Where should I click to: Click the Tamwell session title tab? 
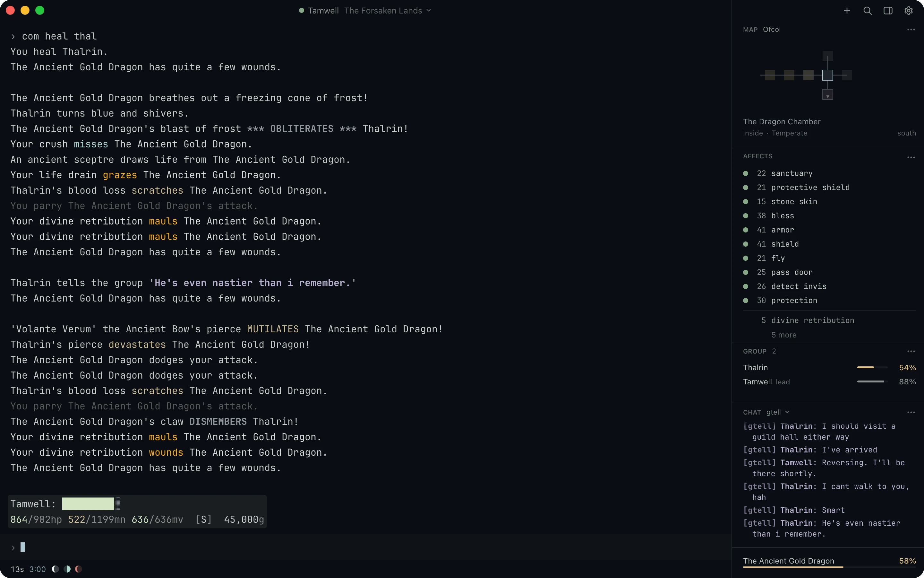click(x=365, y=10)
